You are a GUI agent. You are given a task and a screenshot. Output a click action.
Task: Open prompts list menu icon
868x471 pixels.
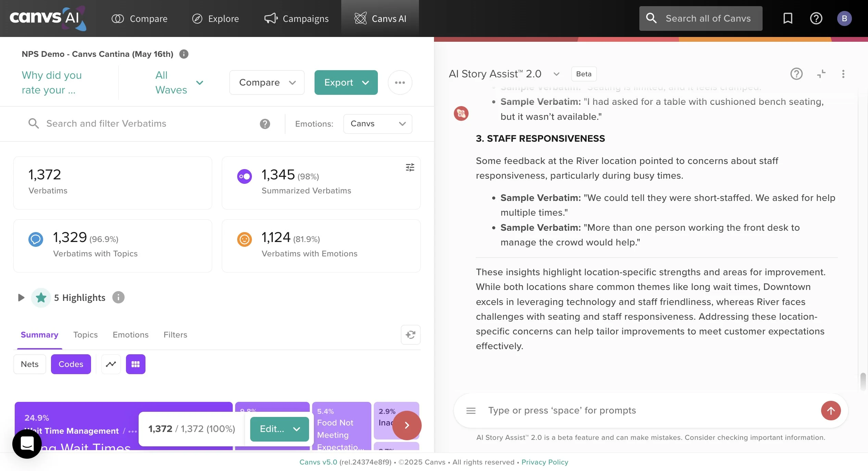(471, 411)
